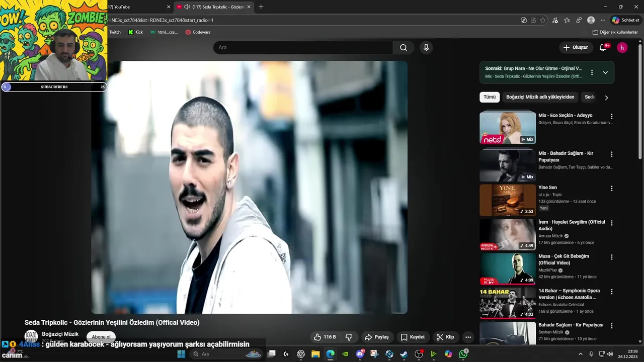Click the YouTube search magnifier button
The height and width of the screenshot is (362, 644).
pos(404,47)
